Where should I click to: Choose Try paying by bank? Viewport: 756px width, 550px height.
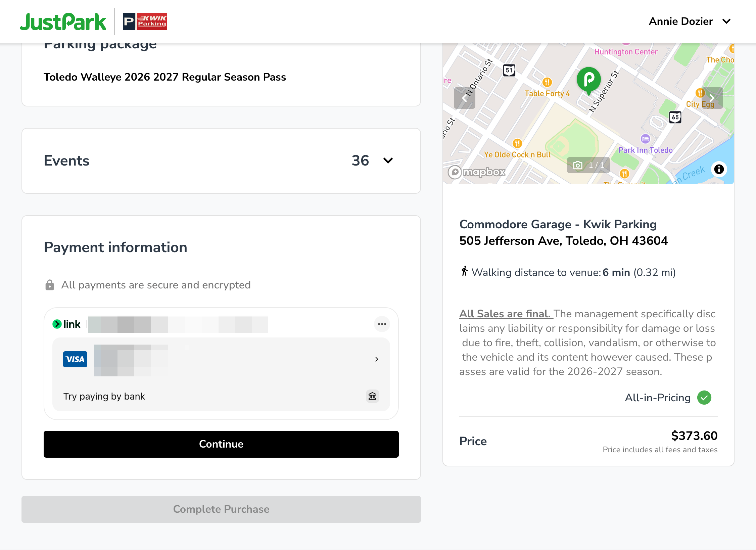pos(221,396)
